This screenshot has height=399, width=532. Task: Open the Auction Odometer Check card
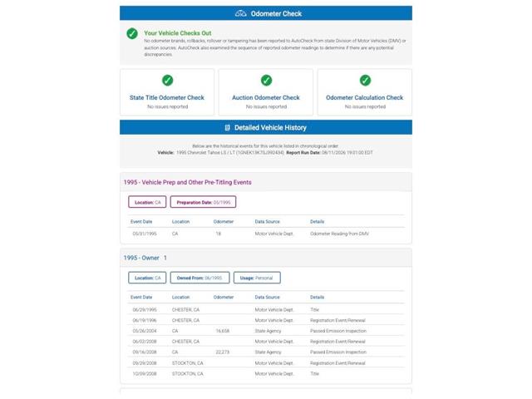pos(266,92)
